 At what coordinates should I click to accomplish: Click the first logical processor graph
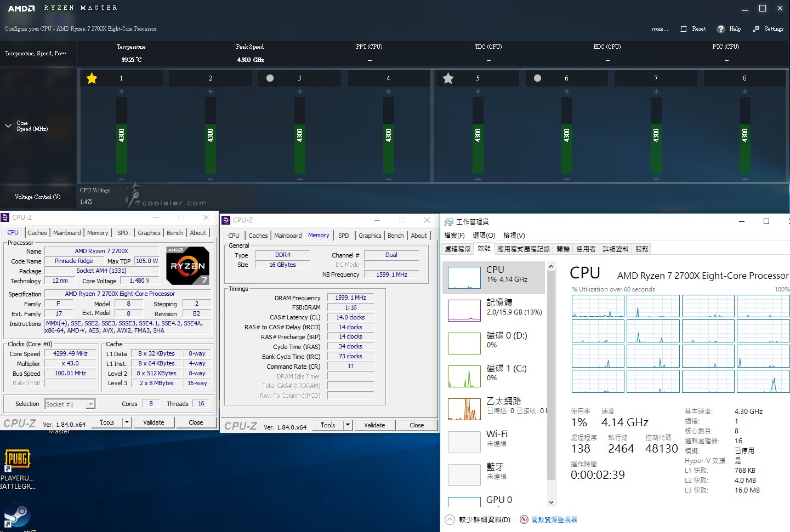click(x=598, y=306)
